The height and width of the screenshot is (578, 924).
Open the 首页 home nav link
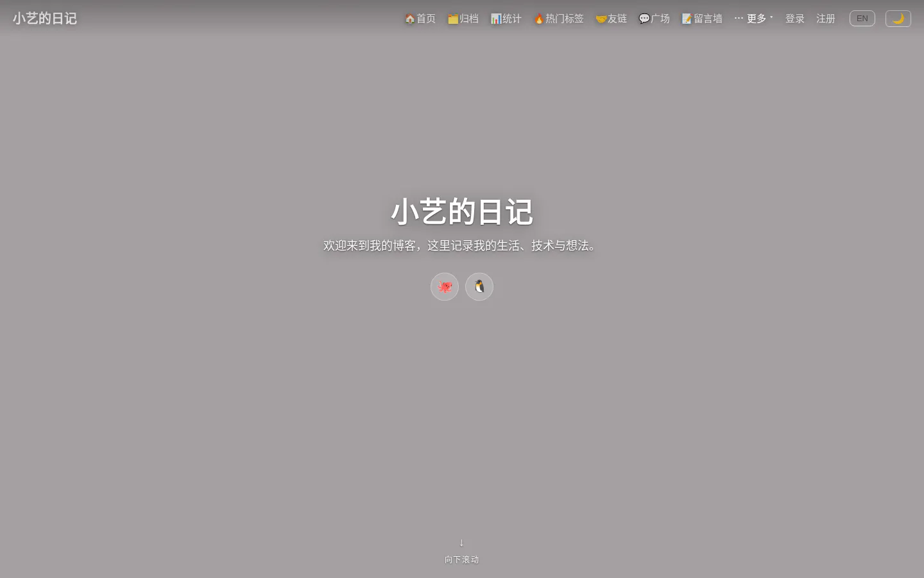[420, 19]
